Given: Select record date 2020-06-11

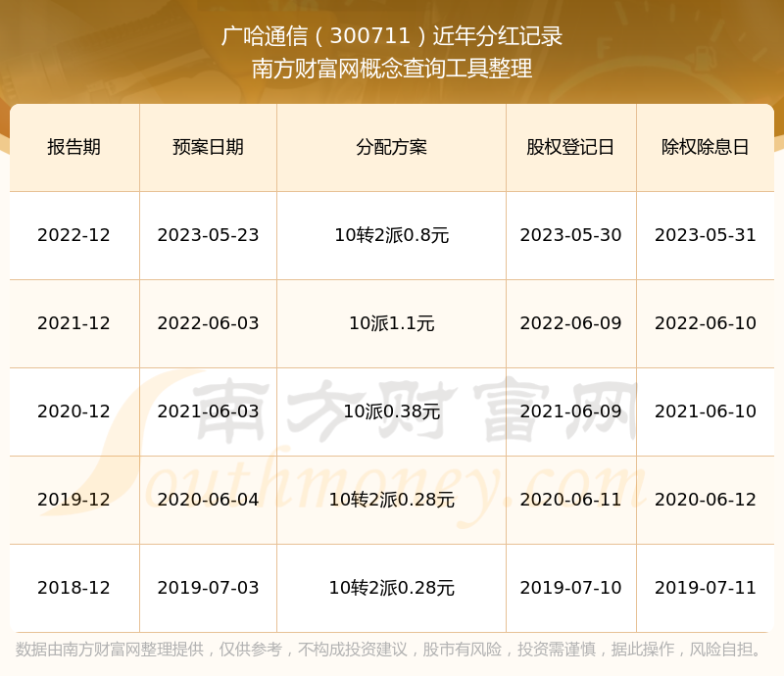Looking at the screenshot, I should 570,499.
